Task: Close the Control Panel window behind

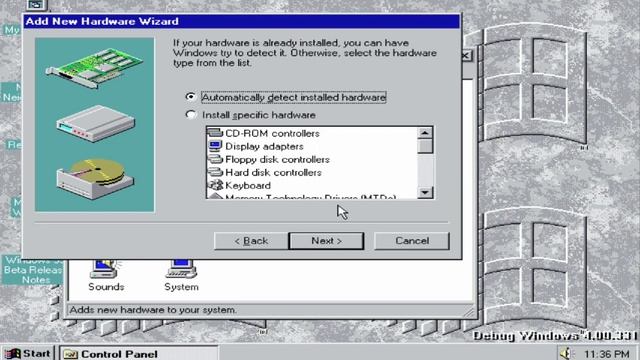Action: 467,56
